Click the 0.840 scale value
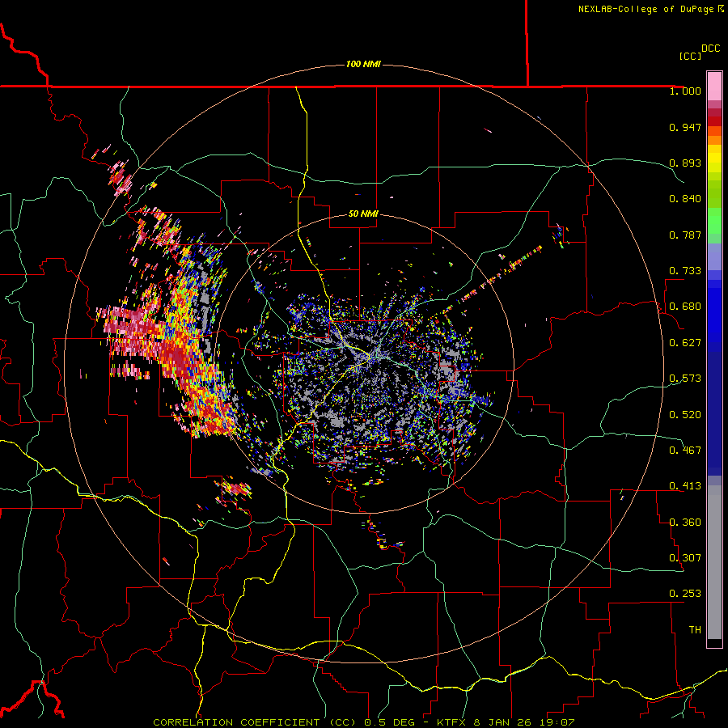The width and height of the screenshot is (728, 728). click(685, 199)
